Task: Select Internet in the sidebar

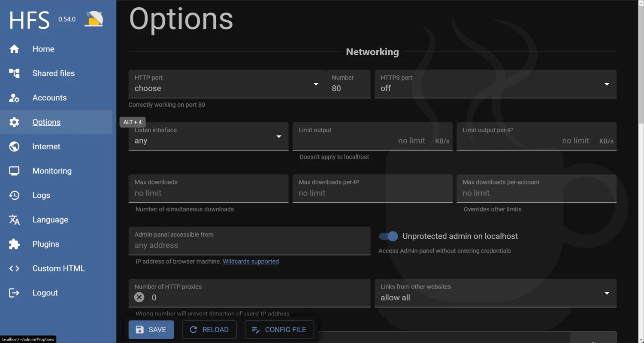Action: click(x=46, y=147)
